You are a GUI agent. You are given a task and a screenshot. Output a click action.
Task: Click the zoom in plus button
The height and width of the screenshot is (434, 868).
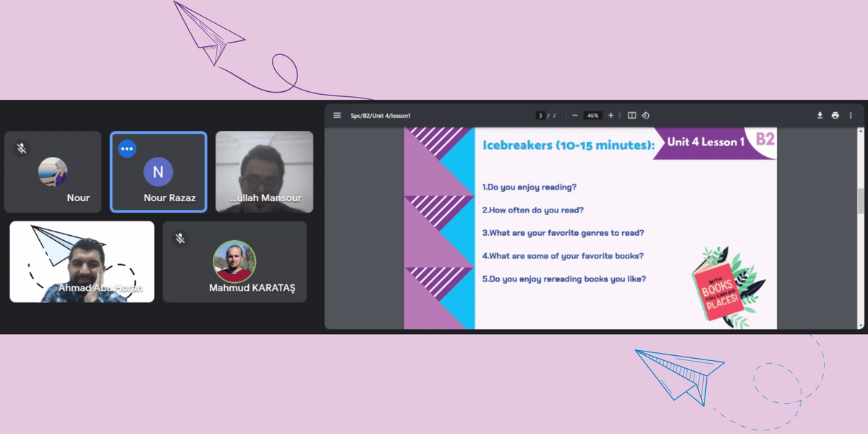(610, 115)
